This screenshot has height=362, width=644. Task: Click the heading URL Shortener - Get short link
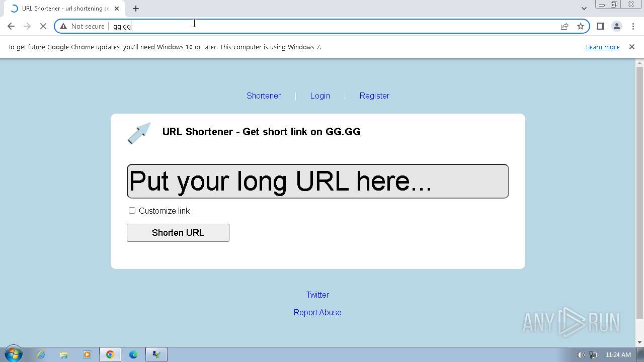261,132
